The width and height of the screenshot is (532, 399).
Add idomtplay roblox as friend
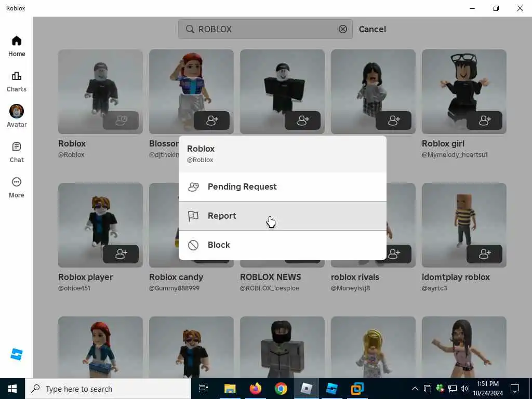tap(485, 254)
